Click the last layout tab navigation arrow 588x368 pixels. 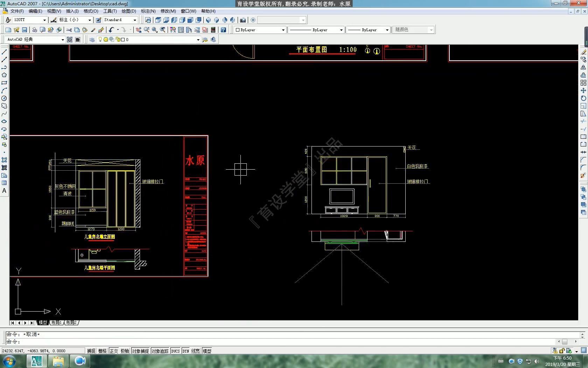click(32, 323)
